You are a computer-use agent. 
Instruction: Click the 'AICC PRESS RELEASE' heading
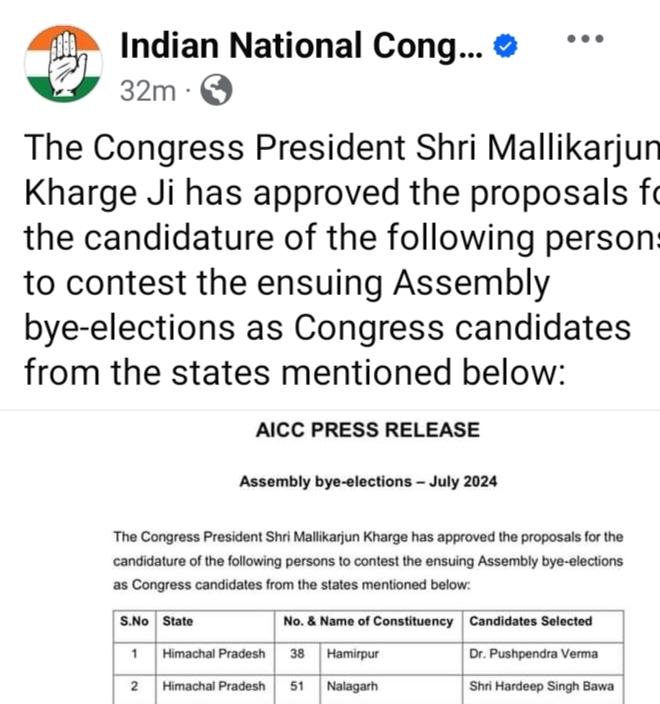(x=368, y=430)
